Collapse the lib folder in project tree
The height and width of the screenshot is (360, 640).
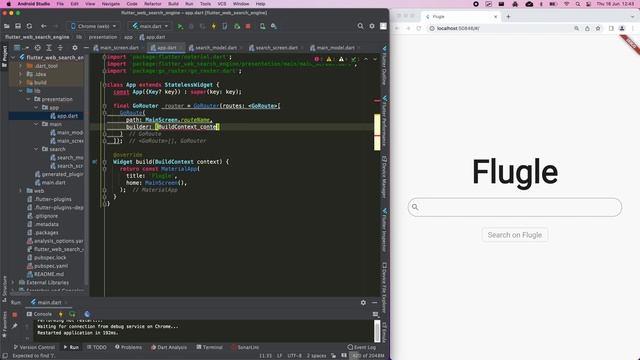(x=21, y=91)
